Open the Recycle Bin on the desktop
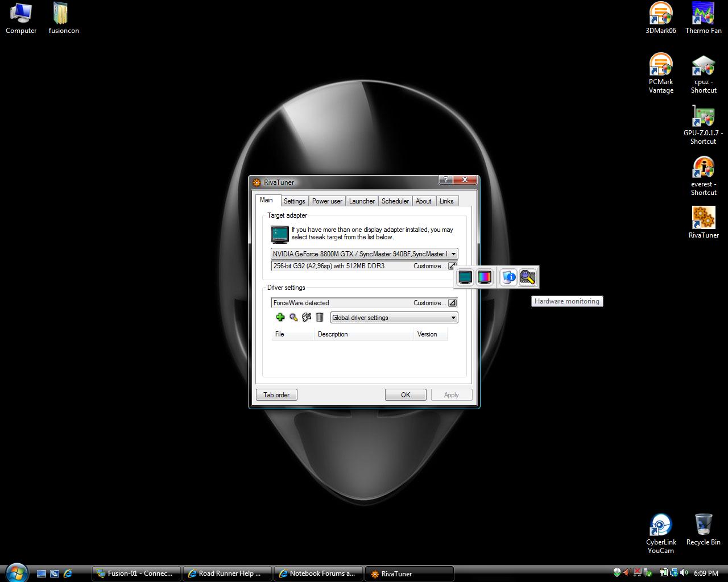 [704, 530]
